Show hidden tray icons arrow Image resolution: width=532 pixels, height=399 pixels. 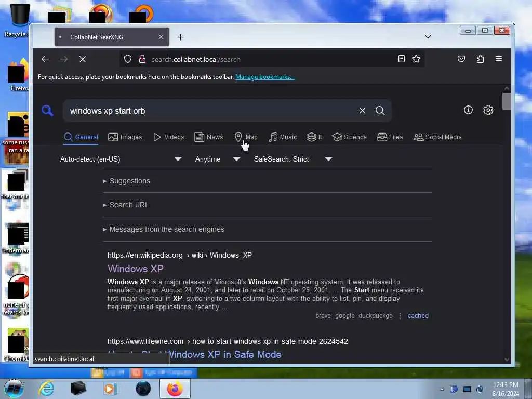(x=442, y=389)
